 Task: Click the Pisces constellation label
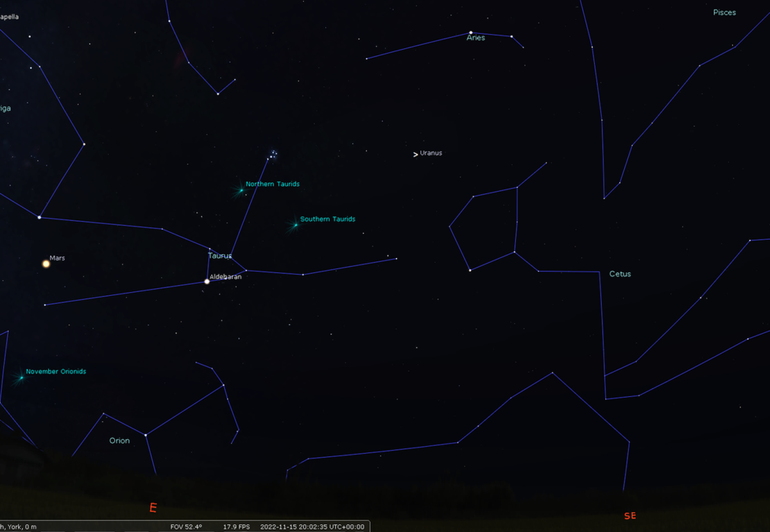[724, 13]
